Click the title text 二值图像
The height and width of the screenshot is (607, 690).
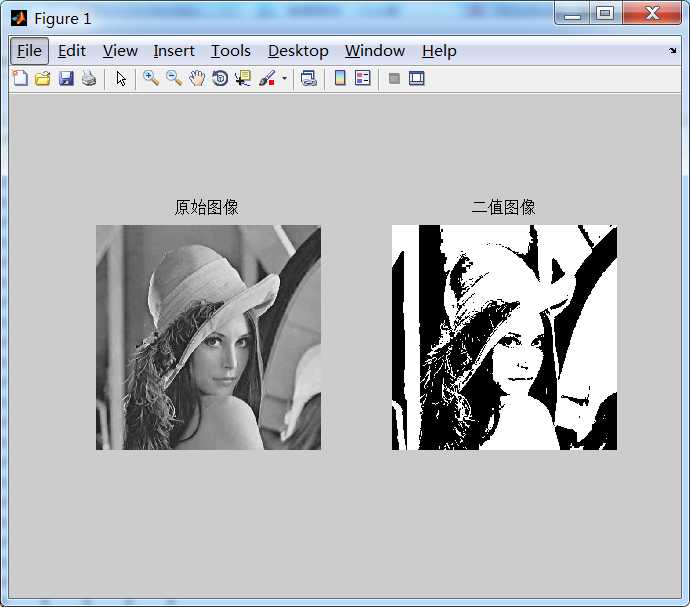click(503, 207)
